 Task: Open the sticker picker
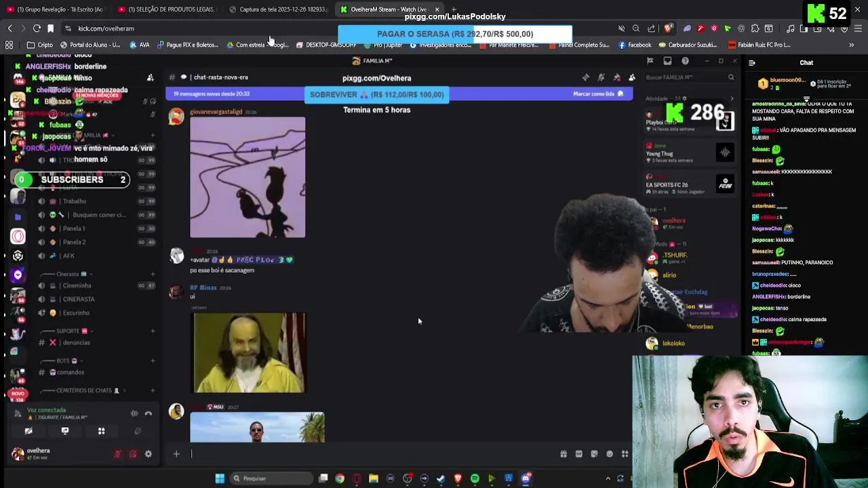pyautogui.click(x=594, y=454)
